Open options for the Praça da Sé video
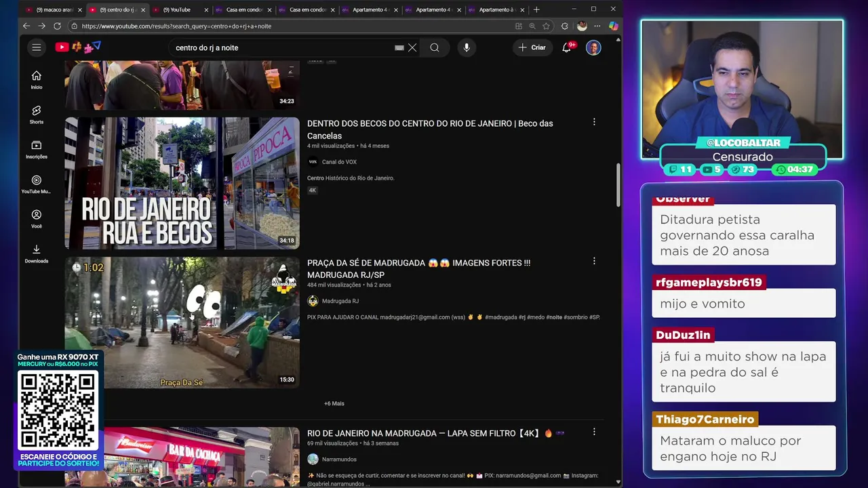Image resolution: width=868 pixels, height=488 pixels. (594, 261)
